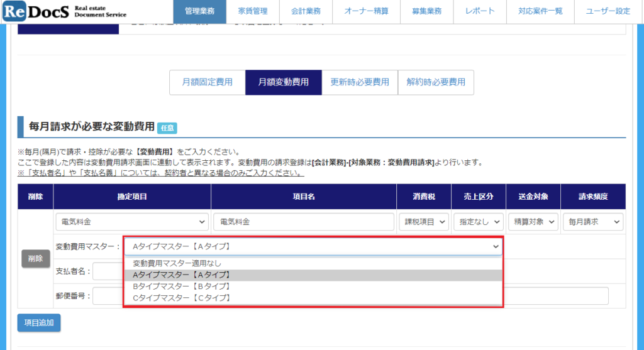The height and width of the screenshot is (350, 644).
Task: Expand the 消費税 課税項目 dropdown
Action: (423, 222)
